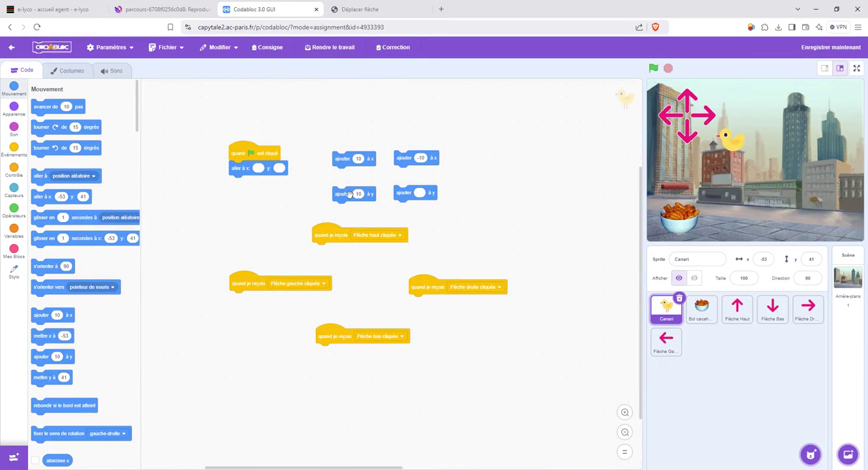Select the Variables orange category circle
The width and height of the screenshot is (868, 470).
14,228
